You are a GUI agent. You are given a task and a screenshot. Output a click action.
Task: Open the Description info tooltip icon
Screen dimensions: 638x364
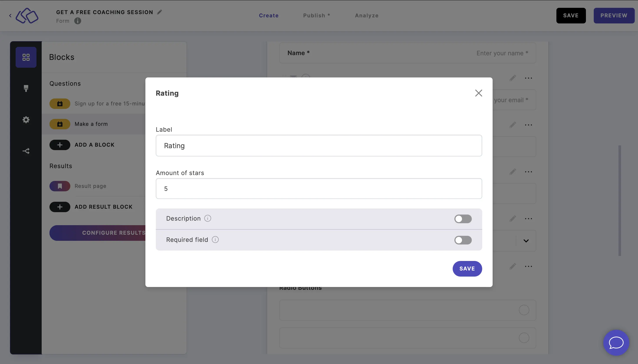207,218
